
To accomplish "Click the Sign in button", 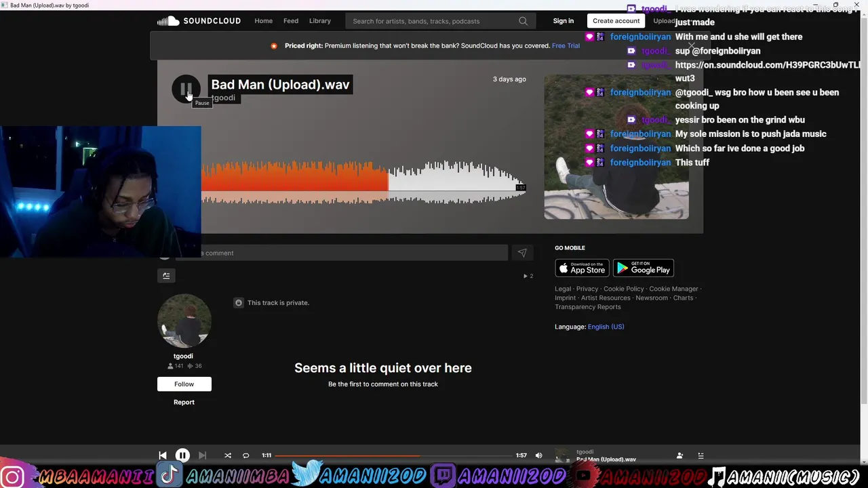I will pos(564,21).
